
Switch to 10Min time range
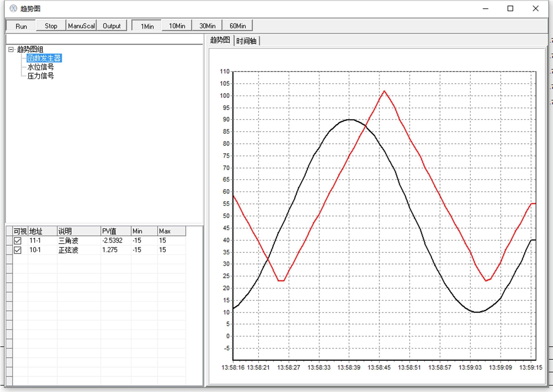[x=177, y=26]
